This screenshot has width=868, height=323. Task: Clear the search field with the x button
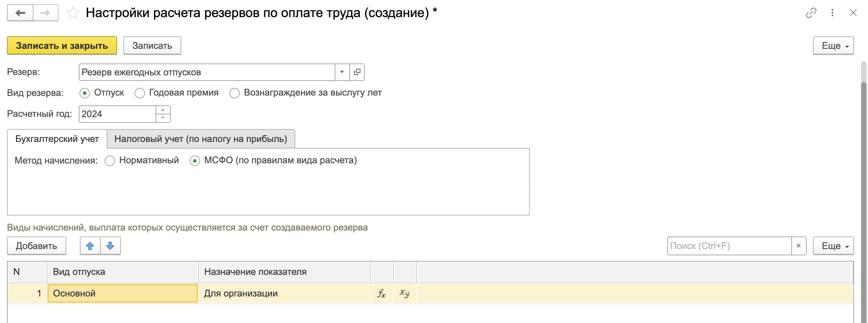799,246
